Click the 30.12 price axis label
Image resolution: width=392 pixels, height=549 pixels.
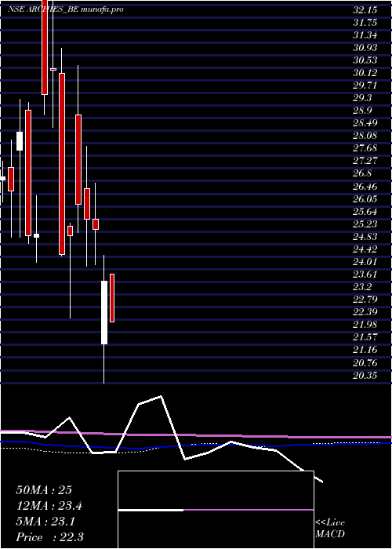(x=365, y=73)
